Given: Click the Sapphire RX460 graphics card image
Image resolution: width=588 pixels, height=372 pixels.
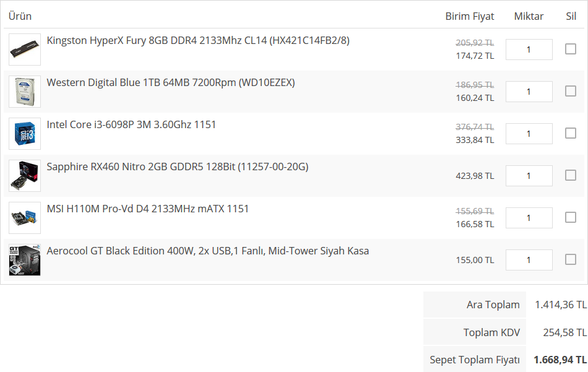Looking at the screenshot, I should 25,176.
